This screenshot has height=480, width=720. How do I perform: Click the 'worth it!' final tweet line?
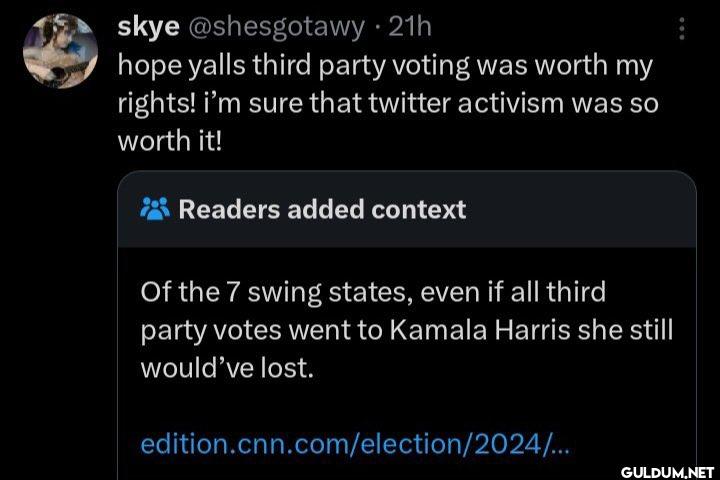point(169,141)
